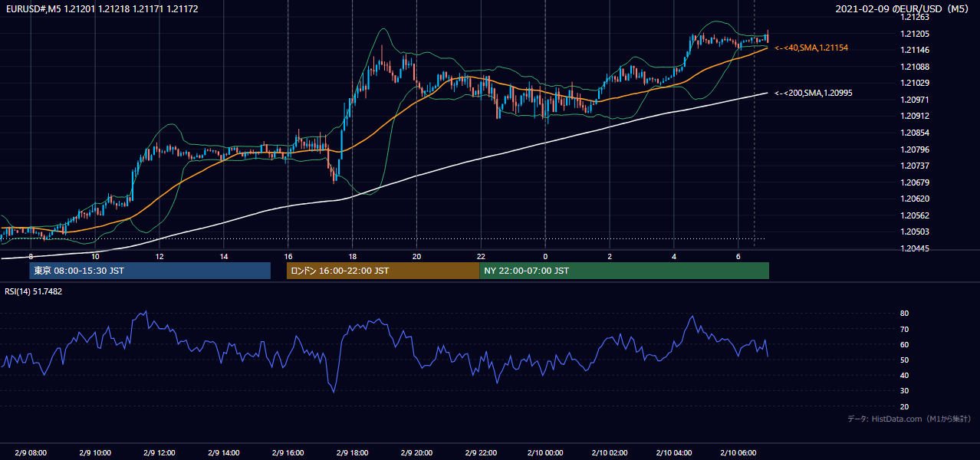The image size is (980, 460).
Task: Select the 40 SMA value label 1.21154
Action: 811,48
